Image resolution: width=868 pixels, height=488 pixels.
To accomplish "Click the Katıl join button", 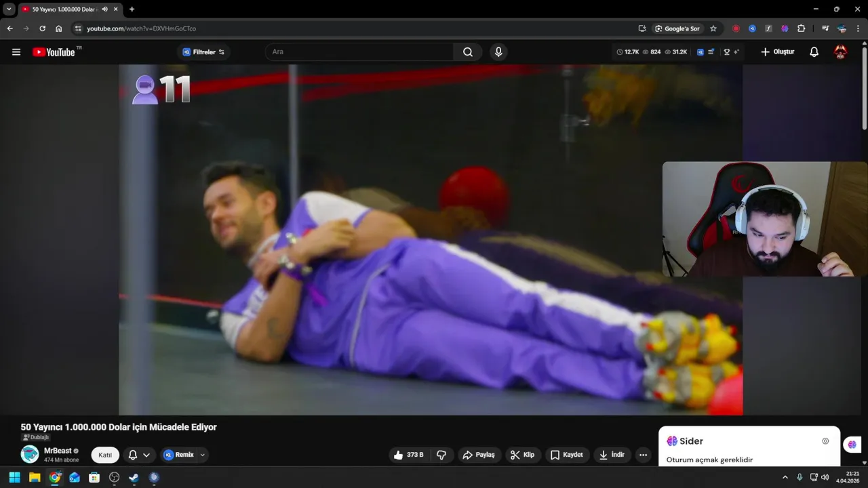I will point(105,455).
